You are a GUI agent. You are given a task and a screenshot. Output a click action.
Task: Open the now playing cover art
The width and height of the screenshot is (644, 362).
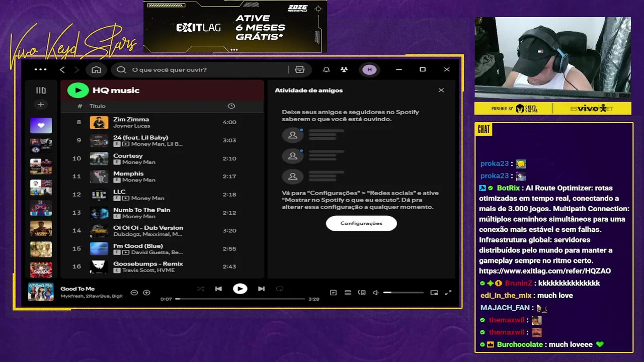point(41,292)
